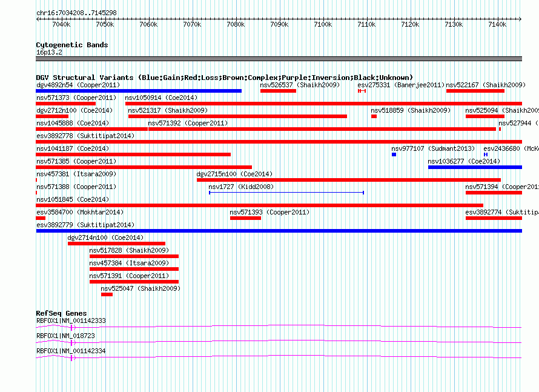Click nsv1051845 (Coe2014) label
This screenshot has height=392, width=539.
[x=73, y=199]
